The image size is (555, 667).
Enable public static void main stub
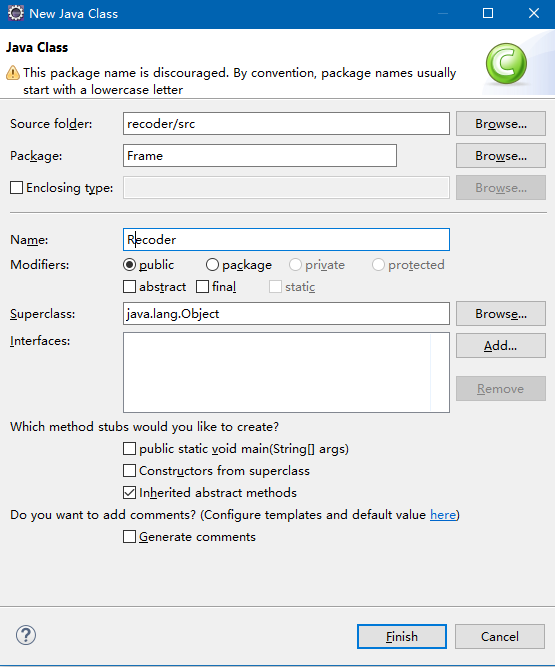[x=129, y=449]
